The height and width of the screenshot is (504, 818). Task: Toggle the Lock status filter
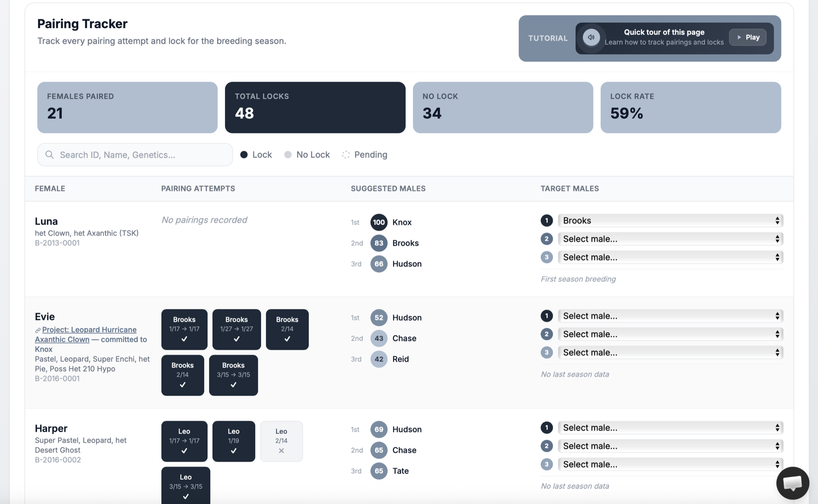coord(256,155)
